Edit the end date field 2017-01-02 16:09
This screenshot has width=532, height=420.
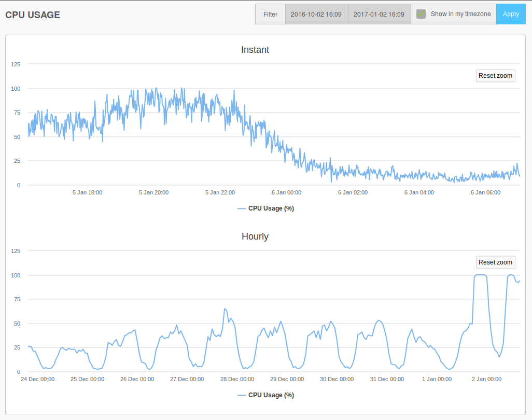(379, 14)
